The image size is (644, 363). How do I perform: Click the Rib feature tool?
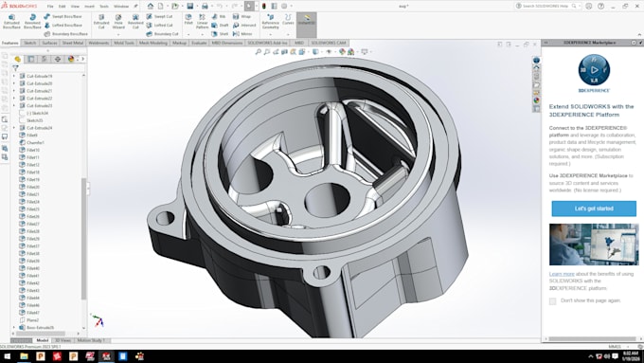(219, 16)
